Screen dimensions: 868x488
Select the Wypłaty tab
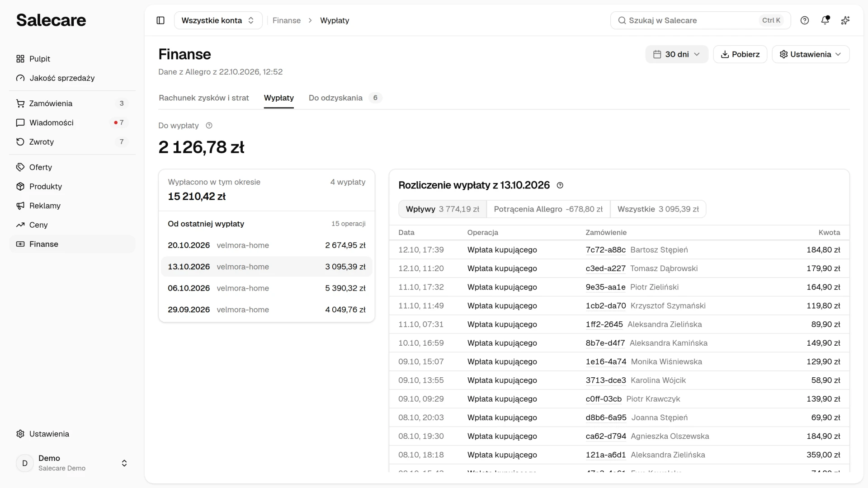[279, 98]
